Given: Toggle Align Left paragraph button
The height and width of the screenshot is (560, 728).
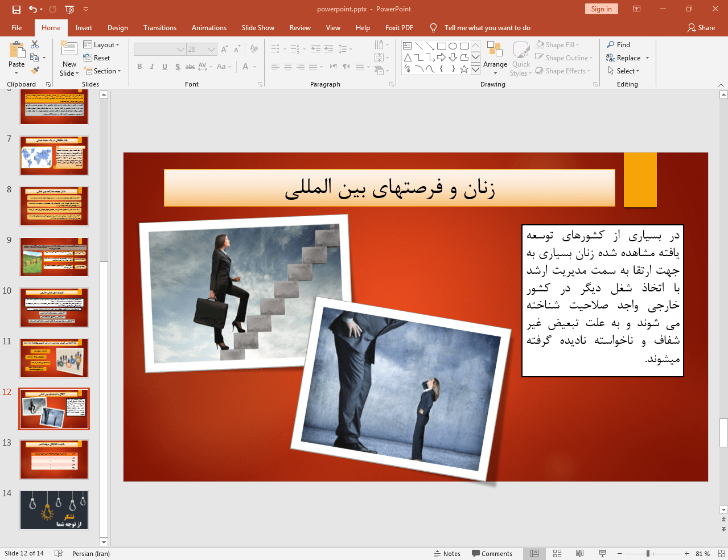Looking at the screenshot, I should pos(275,67).
